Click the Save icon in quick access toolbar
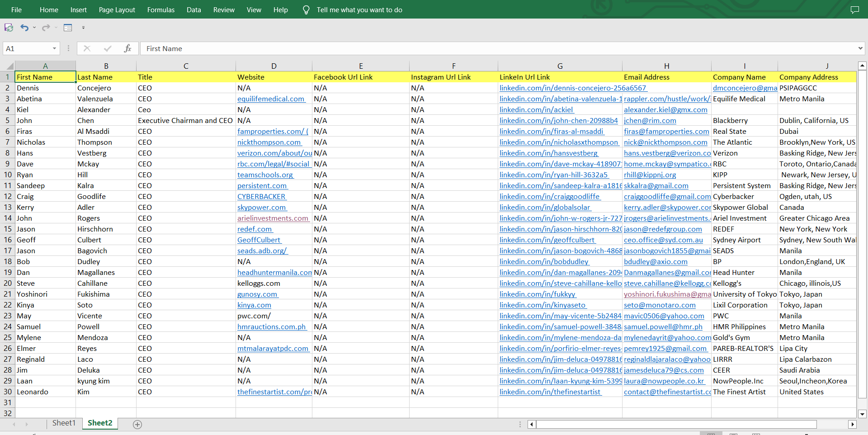 coord(9,28)
